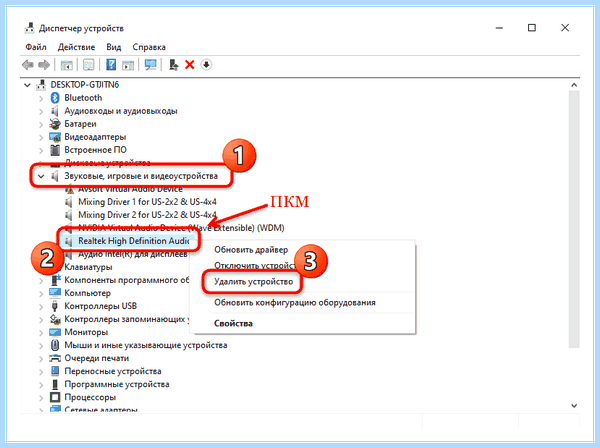Click the Программные устройства icon
This screenshot has height=448, width=600.
[x=55, y=384]
